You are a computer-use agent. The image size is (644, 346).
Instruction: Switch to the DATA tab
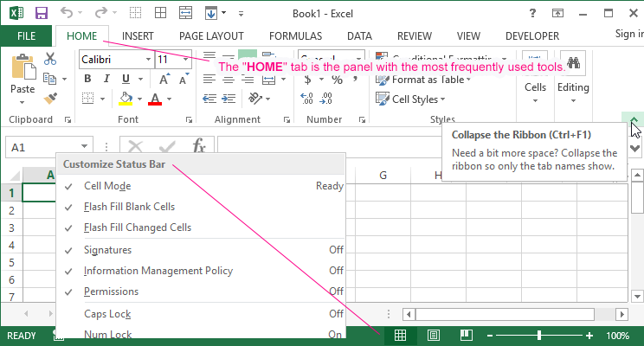pos(359,36)
